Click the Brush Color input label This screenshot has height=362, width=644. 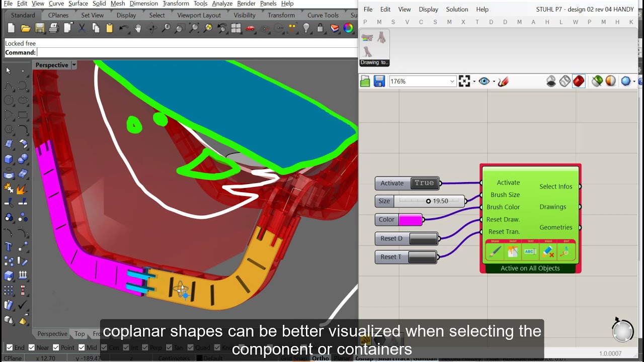coord(503,207)
